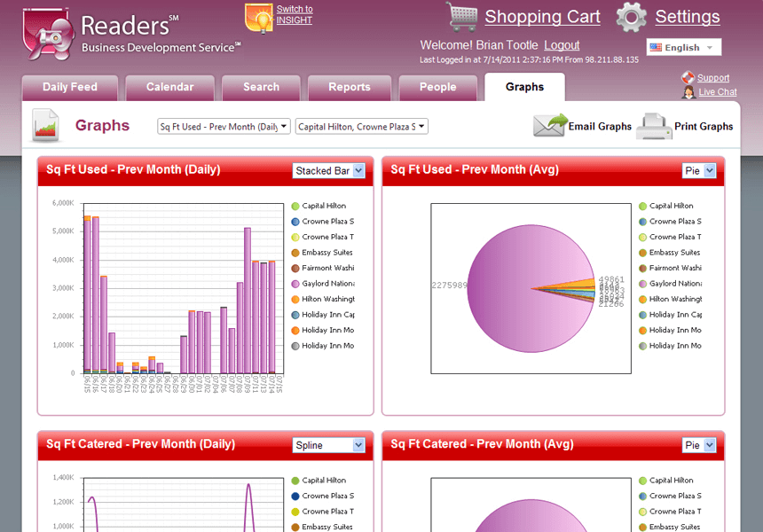This screenshot has width=763, height=532.
Task: Click the Live Chat agent icon
Action: pos(688,92)
